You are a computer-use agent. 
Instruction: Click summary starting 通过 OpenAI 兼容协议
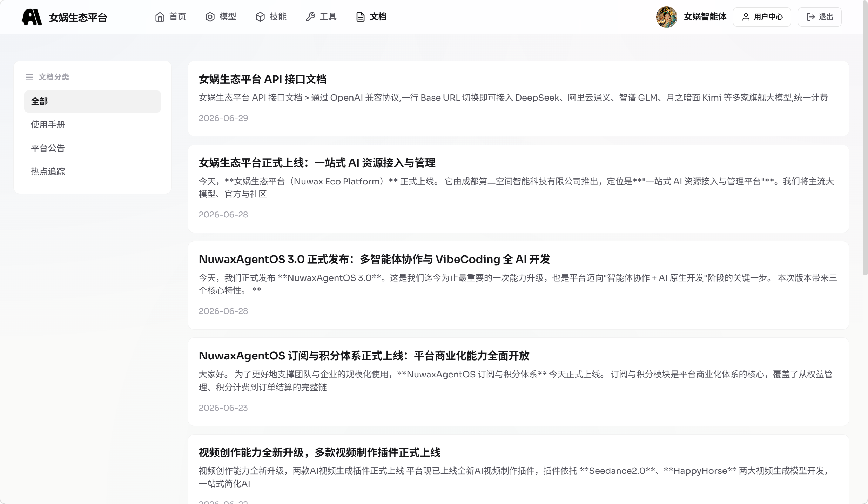tap(513, 98)
